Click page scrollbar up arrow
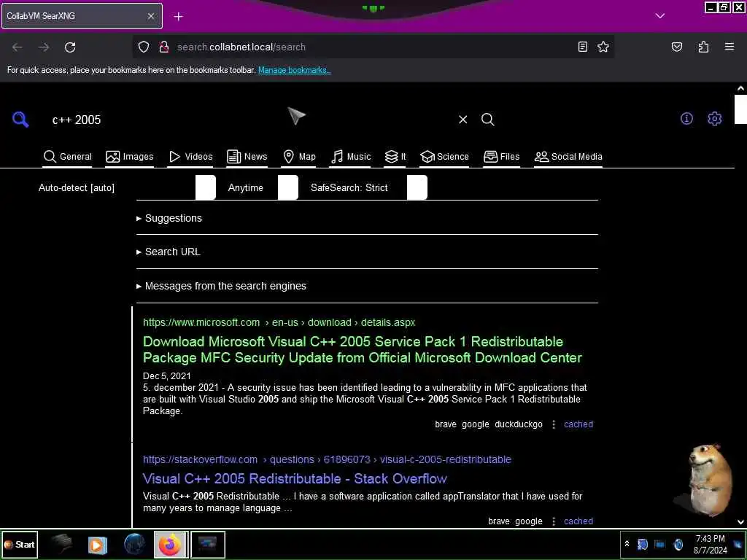The width and height of the screenshot is (747, 560). click(740, 88)
